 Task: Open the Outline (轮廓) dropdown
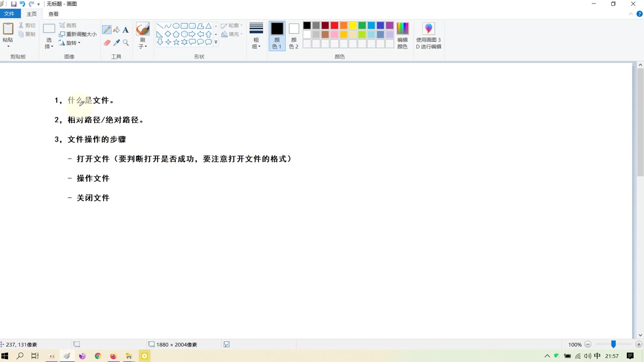tap(232, 26)
